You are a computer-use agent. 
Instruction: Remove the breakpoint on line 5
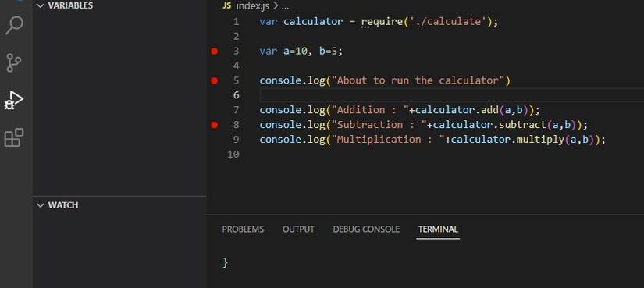pyautogui.click(x=214, y=80)
